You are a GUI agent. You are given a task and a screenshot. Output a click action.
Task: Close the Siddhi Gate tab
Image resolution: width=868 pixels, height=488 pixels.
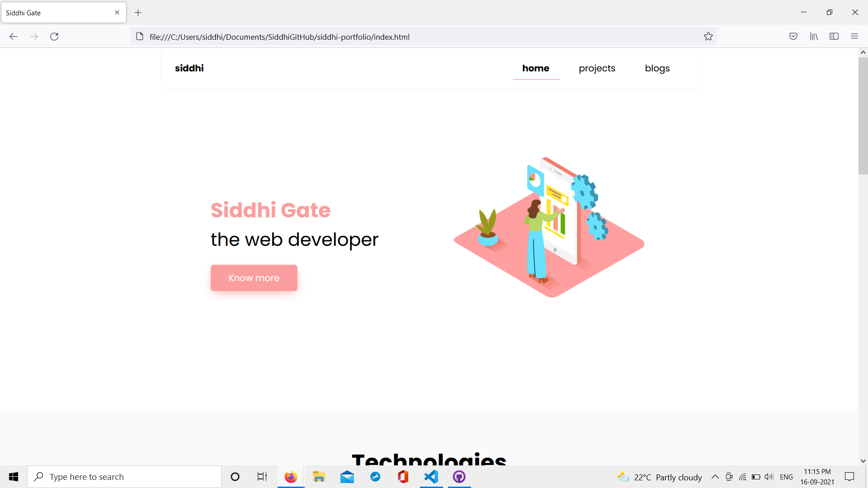pyautogui.click(x=117, y=13)
